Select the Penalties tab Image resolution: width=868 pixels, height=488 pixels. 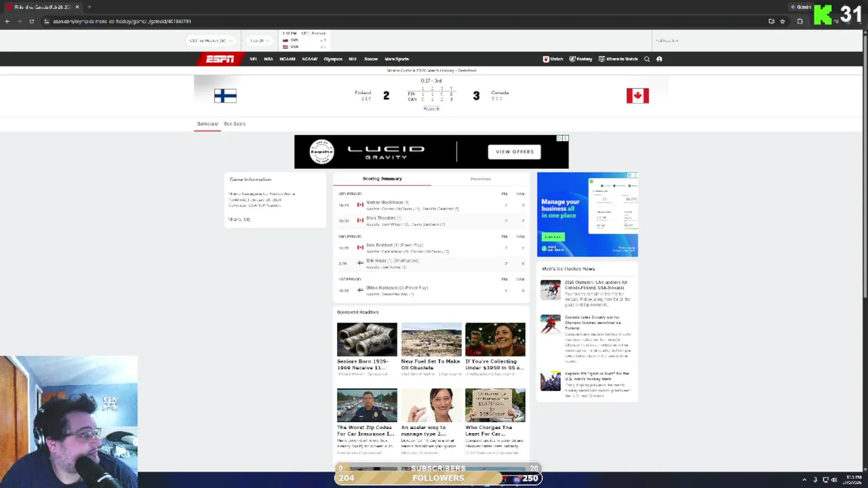[x=480, y=179]
